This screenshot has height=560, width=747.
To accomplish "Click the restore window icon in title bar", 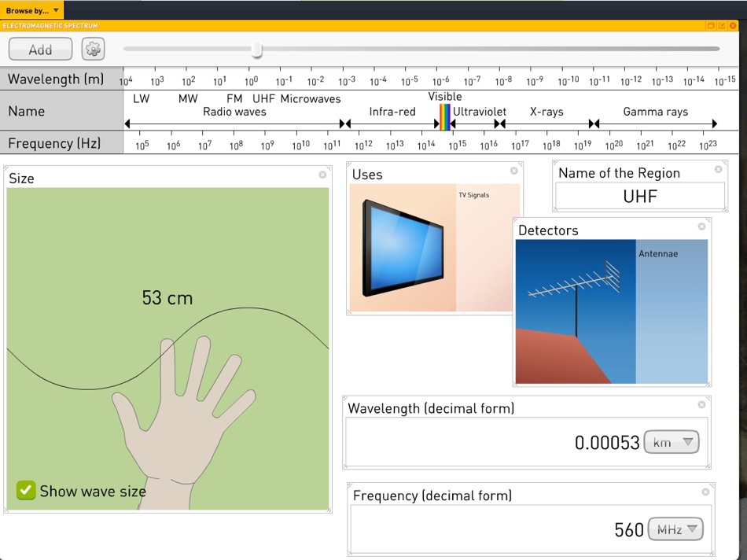I will [x=710, y=26].
